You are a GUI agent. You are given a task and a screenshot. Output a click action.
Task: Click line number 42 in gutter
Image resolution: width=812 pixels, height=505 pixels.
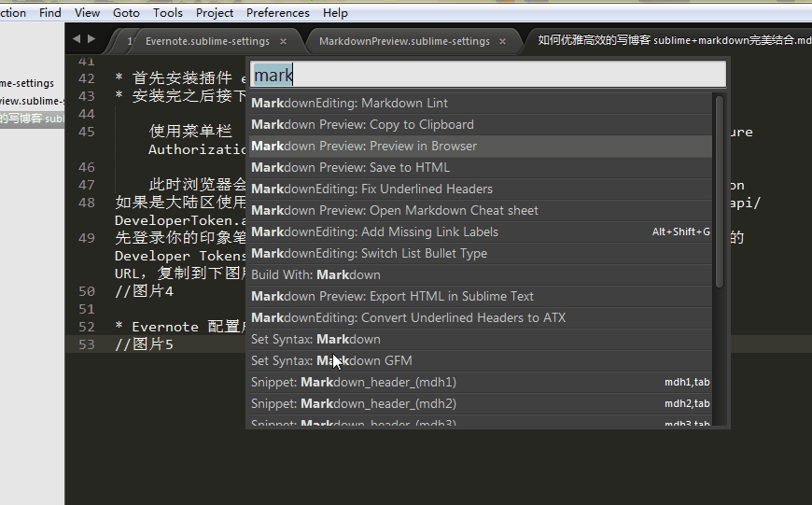[x=87, y=78]
